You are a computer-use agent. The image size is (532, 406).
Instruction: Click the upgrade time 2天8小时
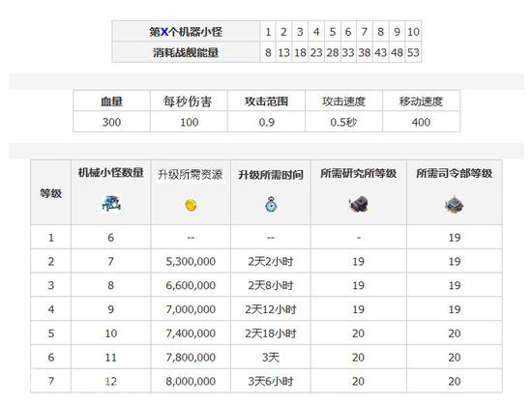[271, 285]
